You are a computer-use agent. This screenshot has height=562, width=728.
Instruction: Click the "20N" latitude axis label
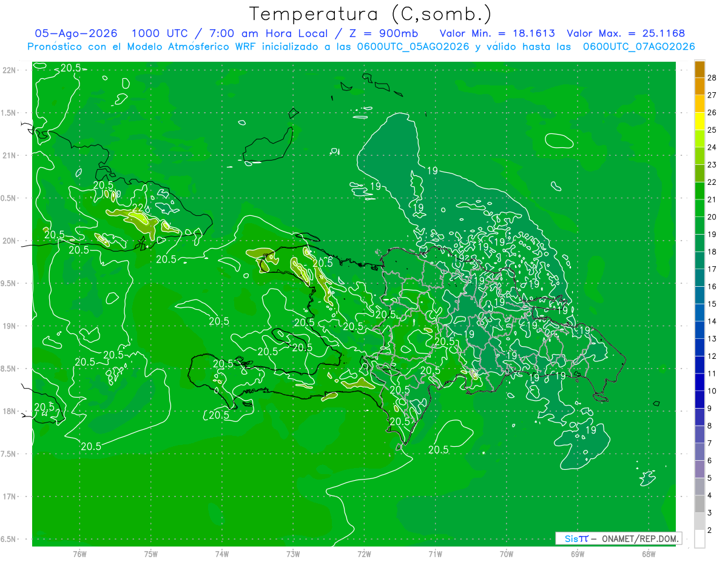pyautogui.click(x=8, y=241)
